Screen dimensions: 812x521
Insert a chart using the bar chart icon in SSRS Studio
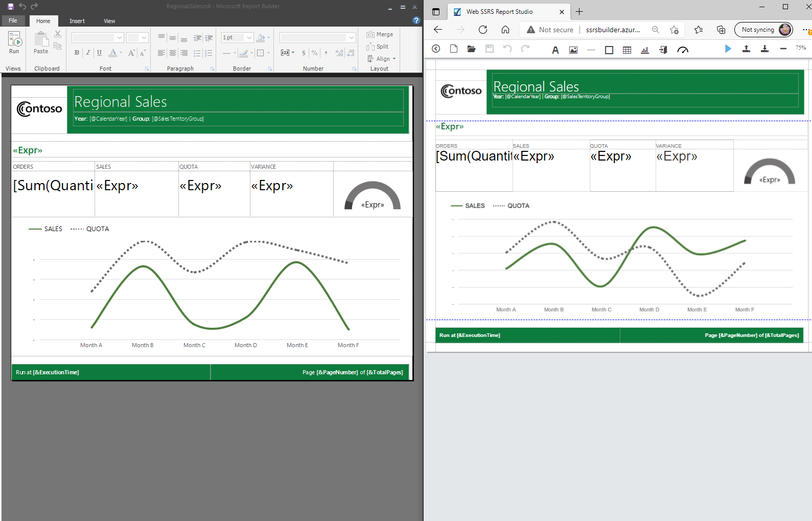(x=645, y=50)
